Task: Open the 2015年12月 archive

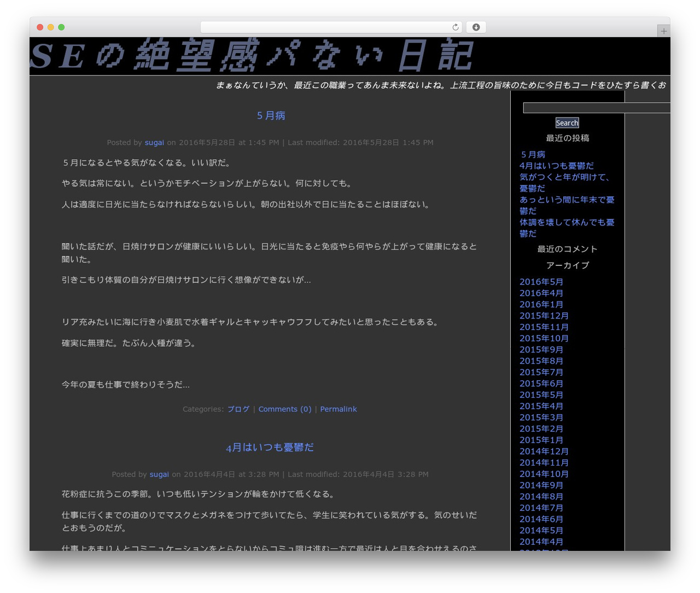Action: 544,316
